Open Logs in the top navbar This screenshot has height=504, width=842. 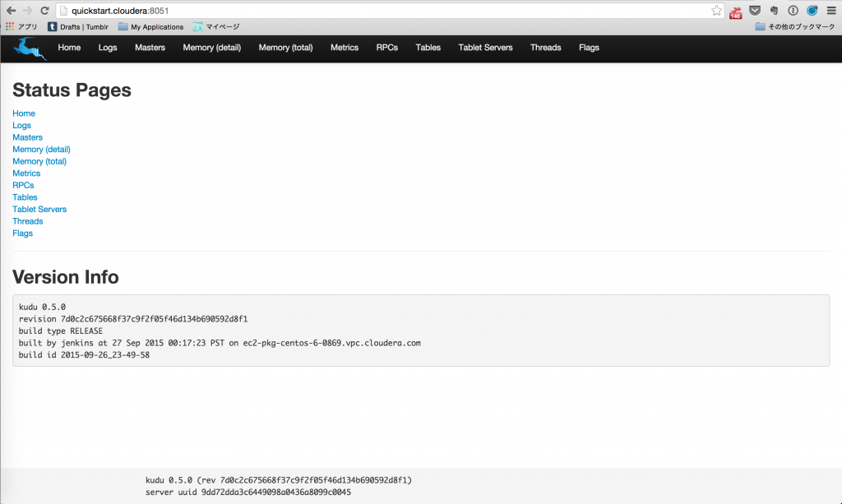click(x=108, y=48)
